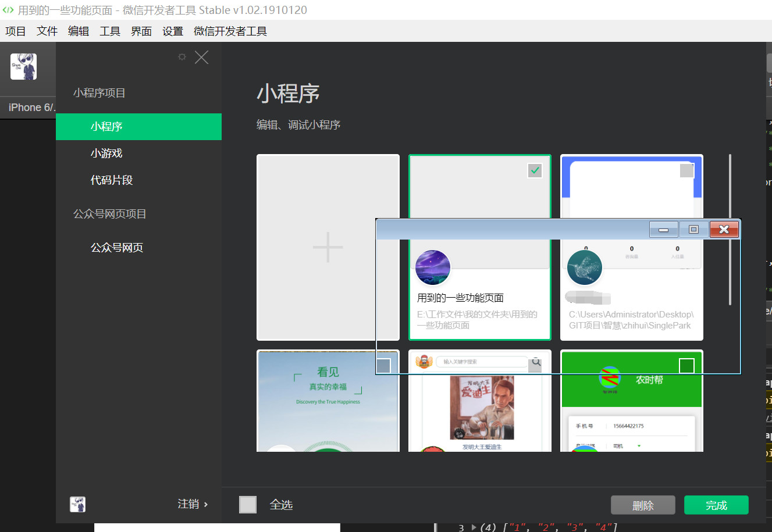Image resolution: width=772 pixels, height=532 pixels.
Task: Open the 微信开发者工具 menu
Action: point(230,31)
